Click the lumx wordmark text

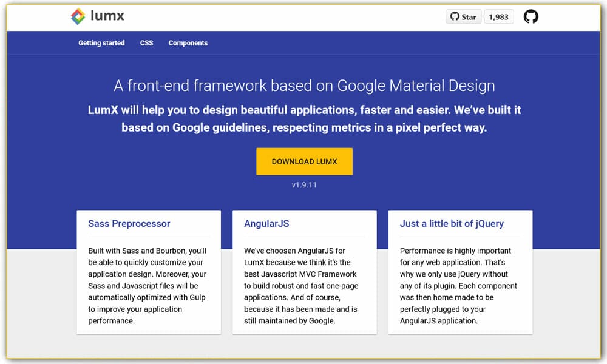click(x=107, y=16)
